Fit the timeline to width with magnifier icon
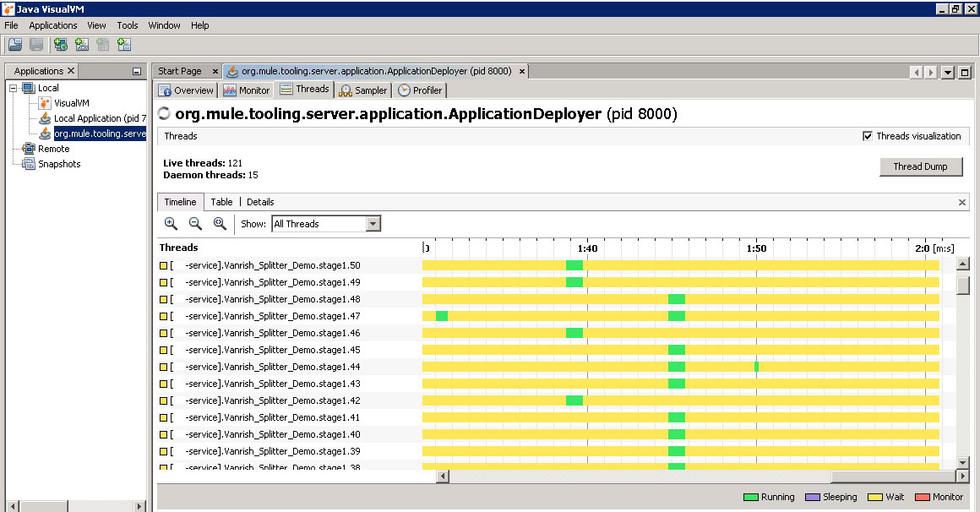 click(220, 223)
